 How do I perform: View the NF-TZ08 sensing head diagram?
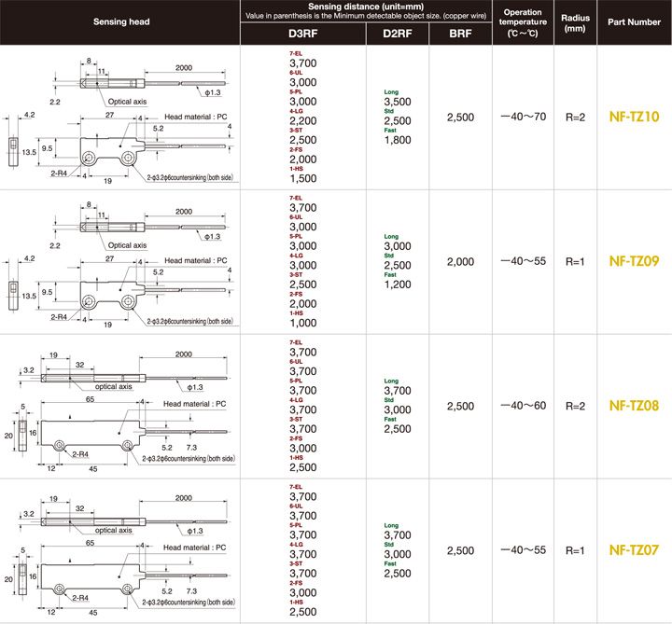[119, 406]
